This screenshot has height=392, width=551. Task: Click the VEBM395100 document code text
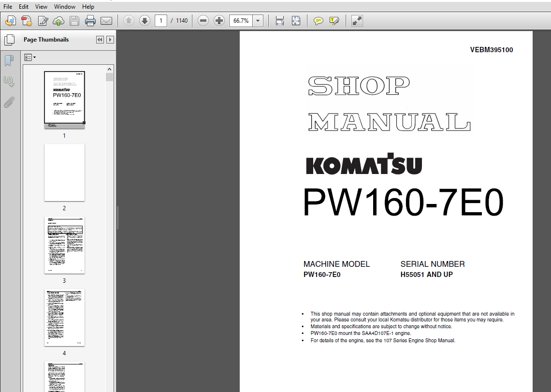pyautogui.click(x=491, y=50)
